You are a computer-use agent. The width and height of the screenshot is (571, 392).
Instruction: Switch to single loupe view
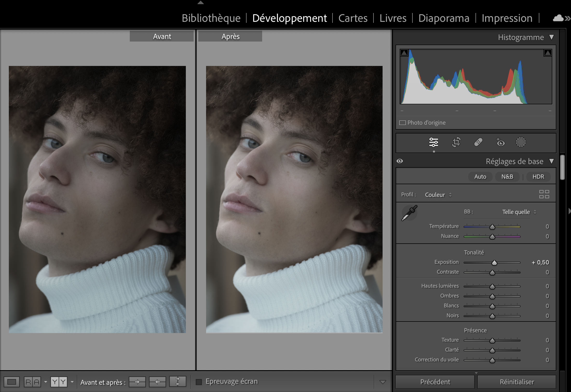pos(12,382)
